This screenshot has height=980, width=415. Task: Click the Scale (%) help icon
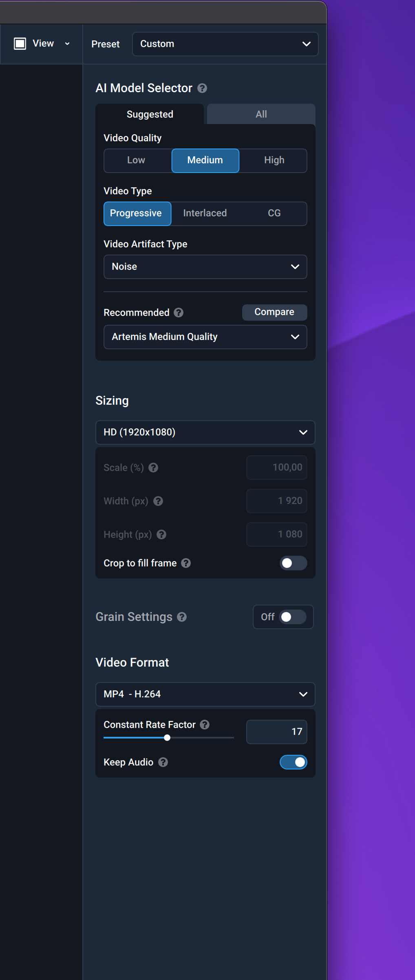point(153,468)
